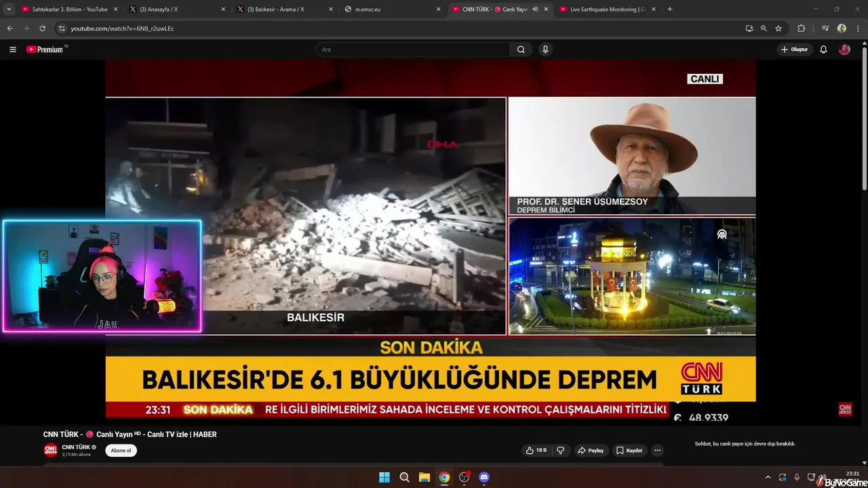
Task: Subscribe with the Abone ol button
Action: pyautogui.click(x=121, y=450)
